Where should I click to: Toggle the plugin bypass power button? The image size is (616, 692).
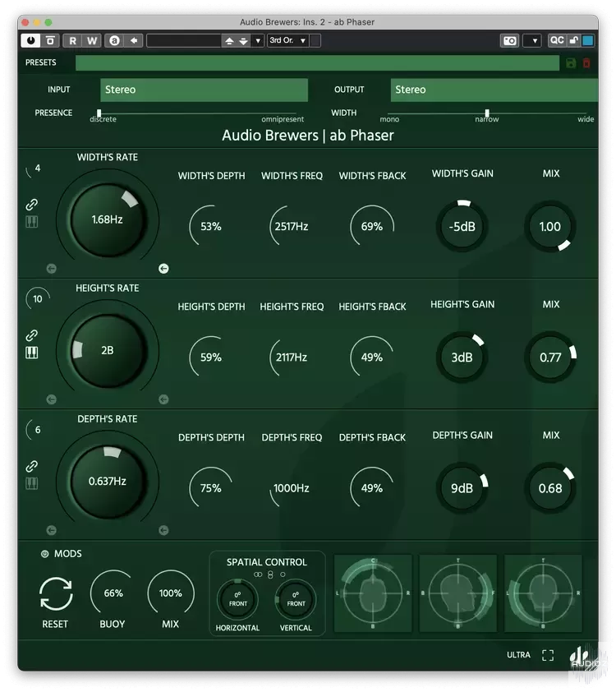(30, 40)
